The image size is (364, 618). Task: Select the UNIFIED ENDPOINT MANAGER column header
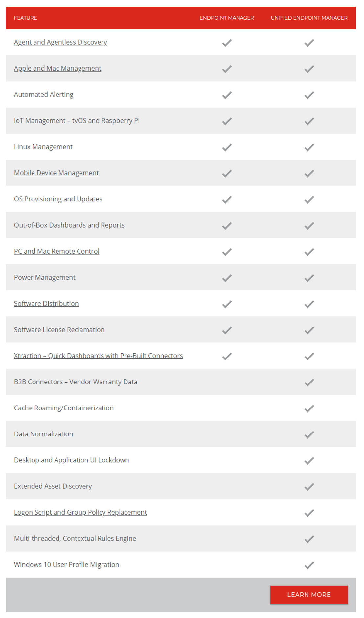click(309, 18)
